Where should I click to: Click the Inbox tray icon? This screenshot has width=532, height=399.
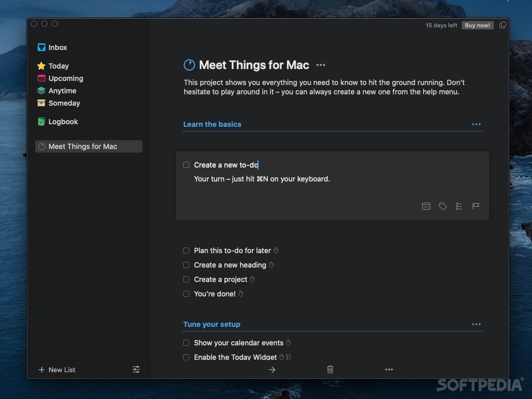pos(41,47)
